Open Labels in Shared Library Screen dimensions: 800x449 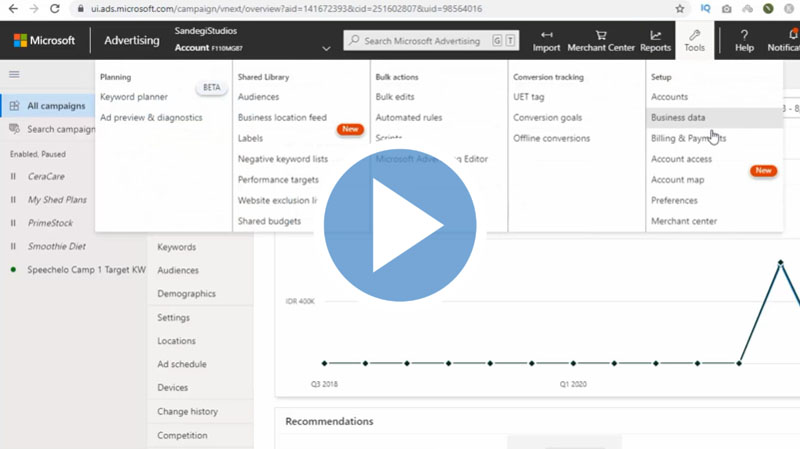(x=250, y=138)
